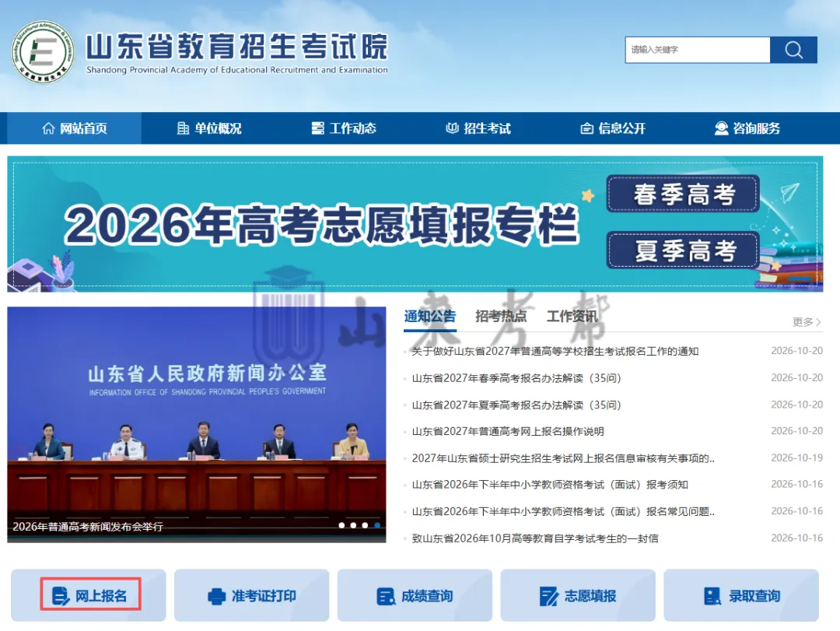This screenshot has height=631, width=840.
Task: Open 致山东省2026年10月高等教育自学考试考生的一封信
Action: [x=535, y=538]
